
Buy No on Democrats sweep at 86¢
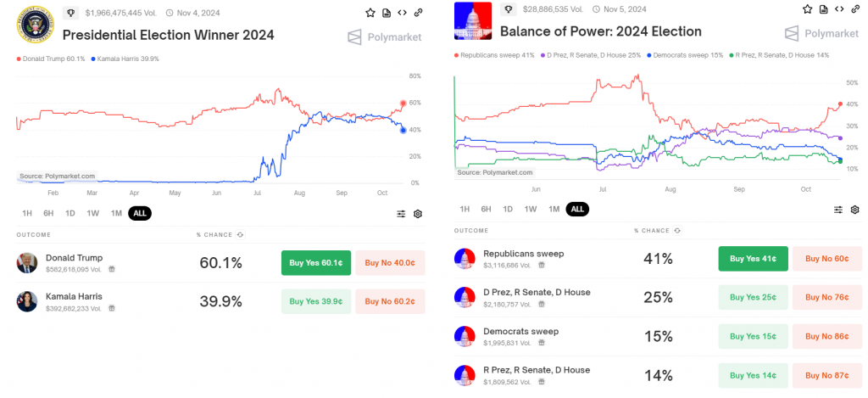pyautogui.click(x=826, y=336)
